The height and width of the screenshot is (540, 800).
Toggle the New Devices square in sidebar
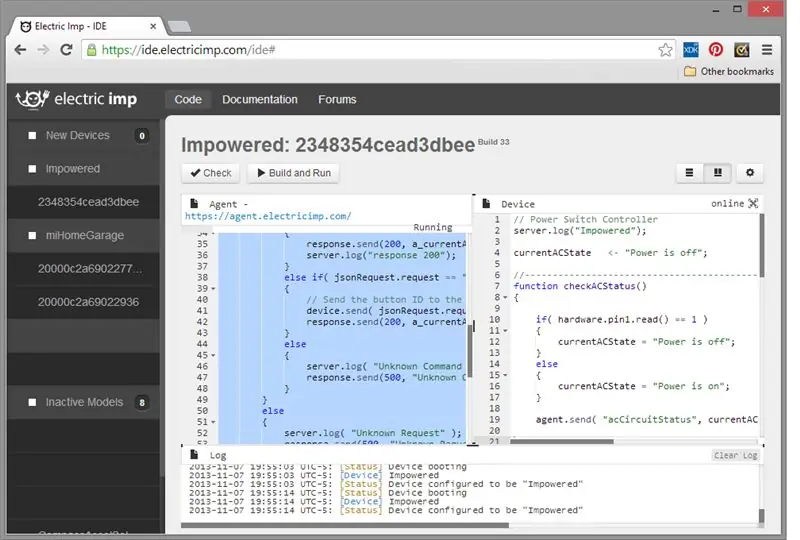(32, 136)
